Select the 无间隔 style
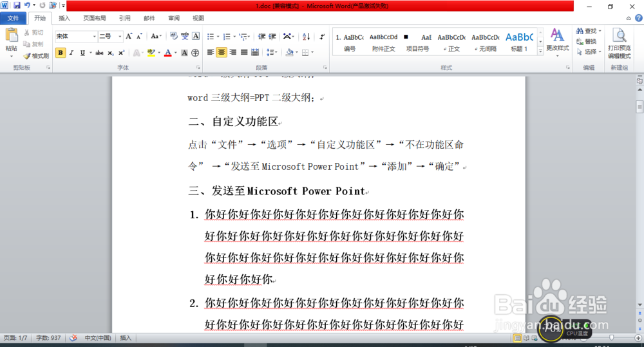 [x=486, y=42]
